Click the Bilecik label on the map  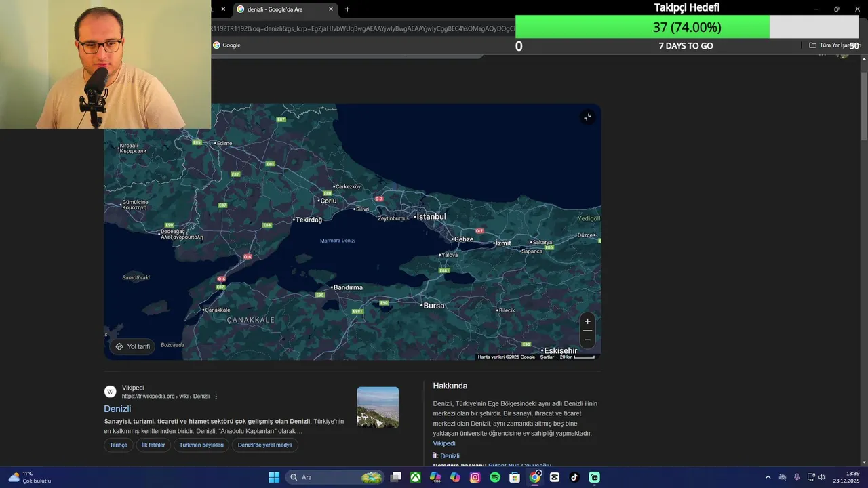[507, 310]
